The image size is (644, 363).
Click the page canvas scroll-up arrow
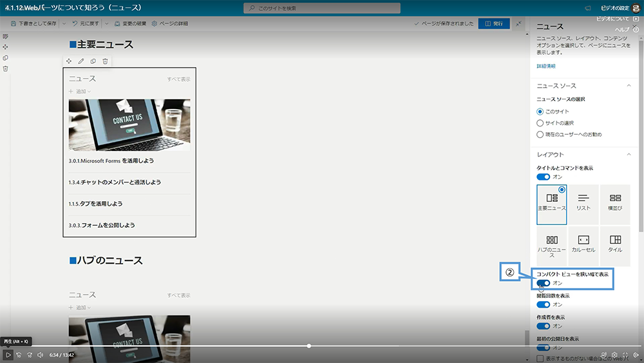pyautogui.click(x=527, y=35)
